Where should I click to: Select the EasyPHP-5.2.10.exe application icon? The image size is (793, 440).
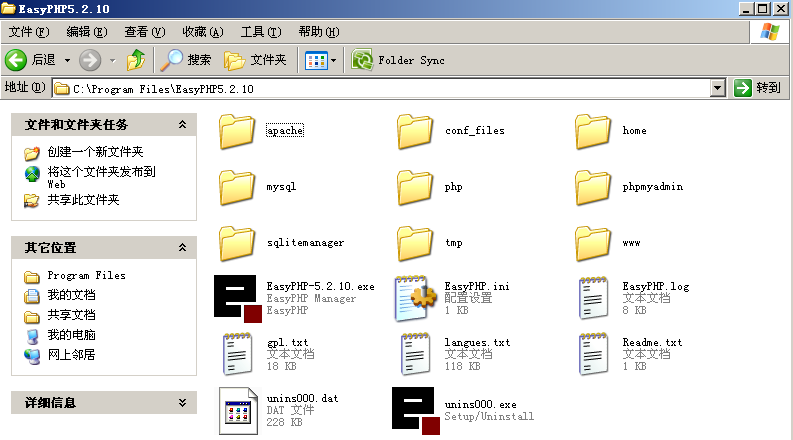(x=238, y=298)
